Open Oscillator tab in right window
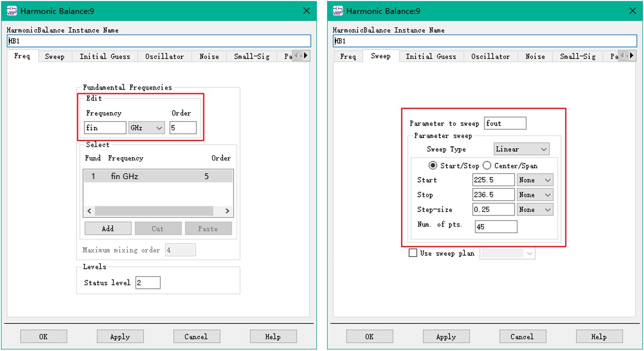The height and width of the screenshot is (351, 644). click(x=491, y=57)
